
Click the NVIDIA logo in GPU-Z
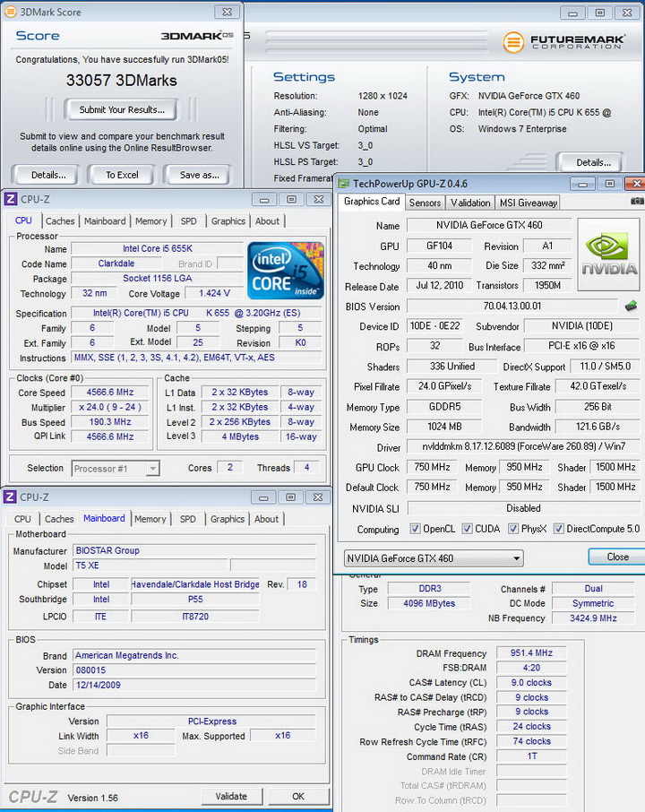tap(608, 255)
